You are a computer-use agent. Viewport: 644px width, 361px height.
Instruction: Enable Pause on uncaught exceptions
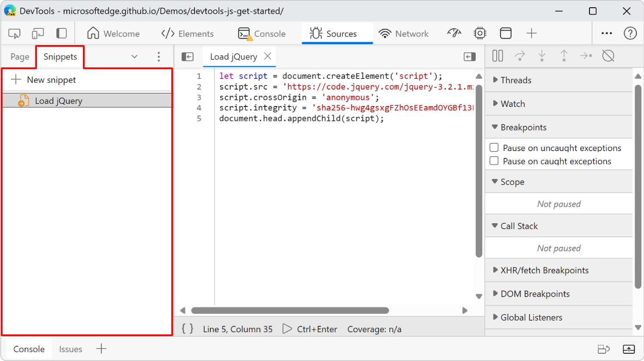(x=494, y=147)
